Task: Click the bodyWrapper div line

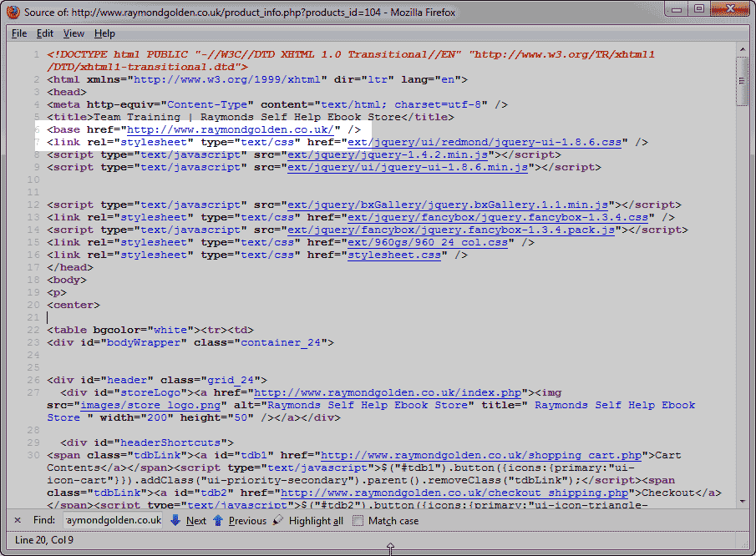Action: 190,342
